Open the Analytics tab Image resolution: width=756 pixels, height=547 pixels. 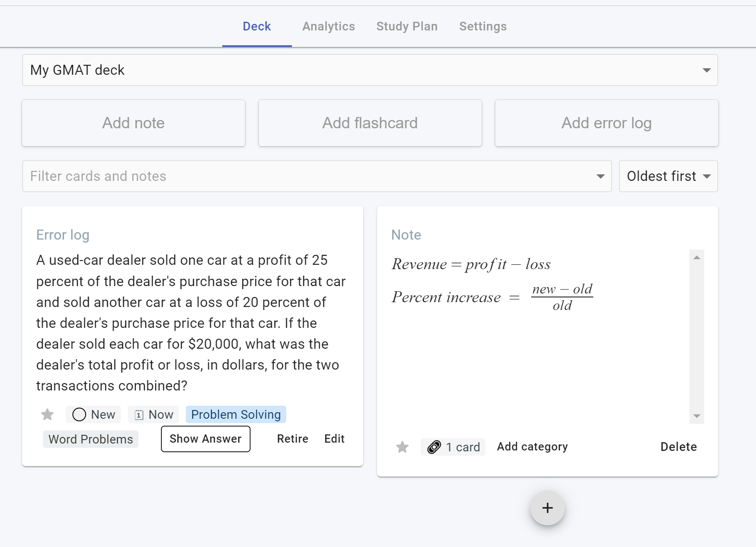tap(329, 27)
